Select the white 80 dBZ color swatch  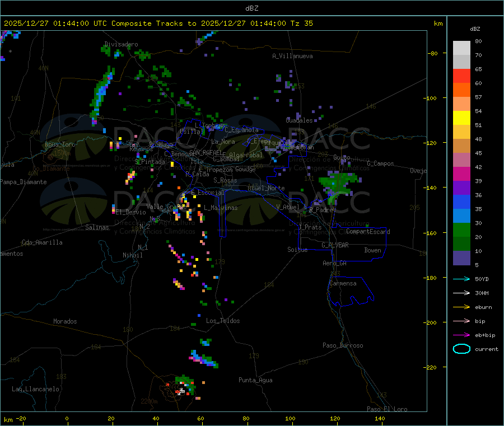(461, 48)
